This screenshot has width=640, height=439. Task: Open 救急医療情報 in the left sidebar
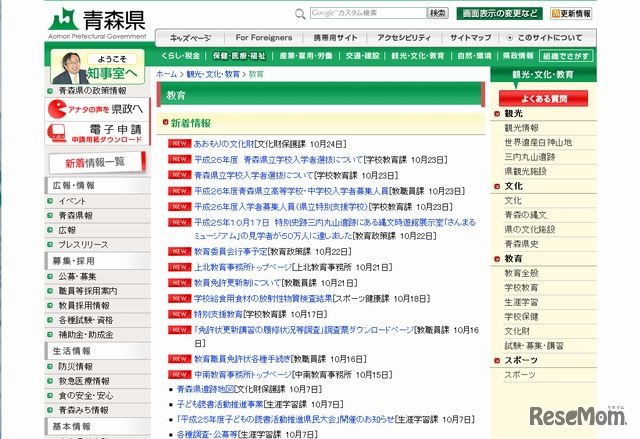pos(84,381)
